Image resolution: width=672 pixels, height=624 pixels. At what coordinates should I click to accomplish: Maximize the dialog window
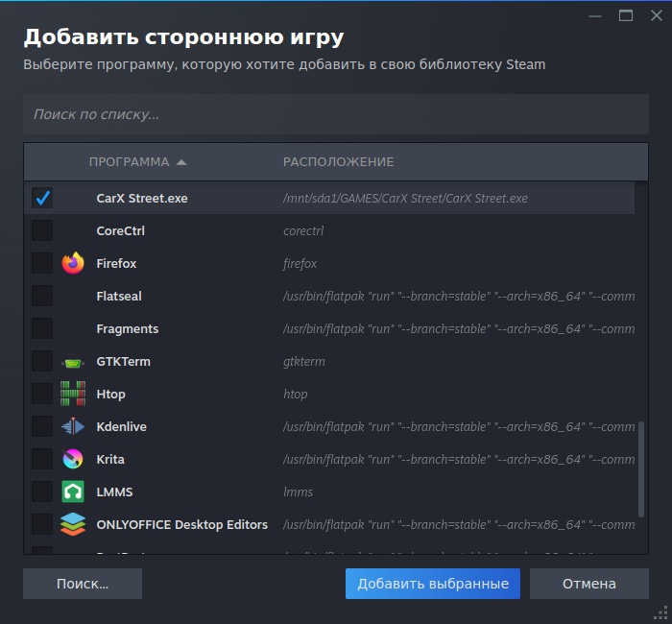(626, 16)
